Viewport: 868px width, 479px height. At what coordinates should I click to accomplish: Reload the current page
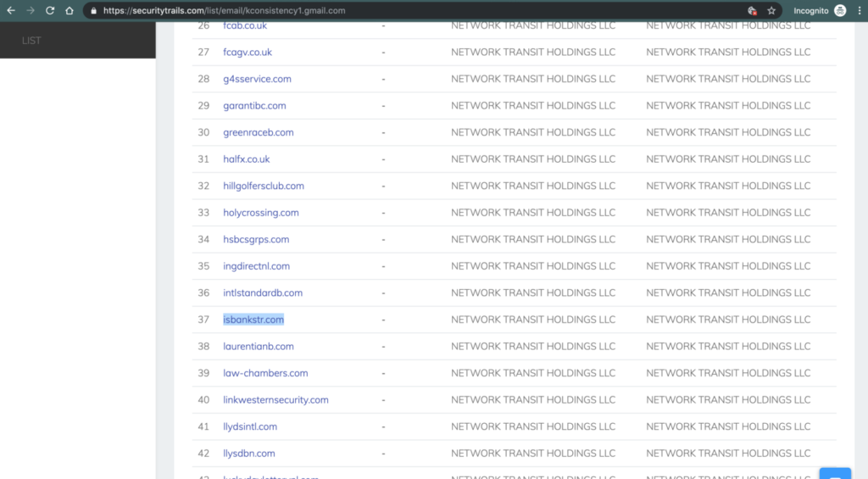point(50,10)
